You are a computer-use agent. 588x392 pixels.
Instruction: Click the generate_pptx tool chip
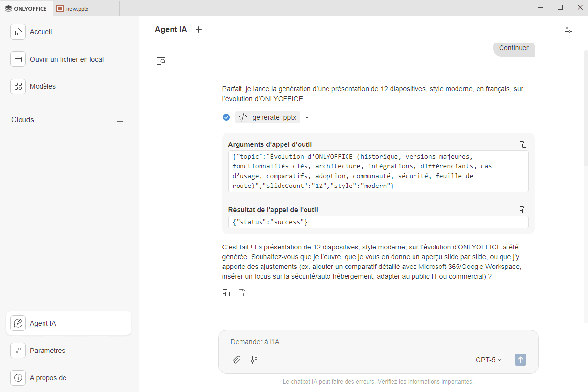[267, 117]
